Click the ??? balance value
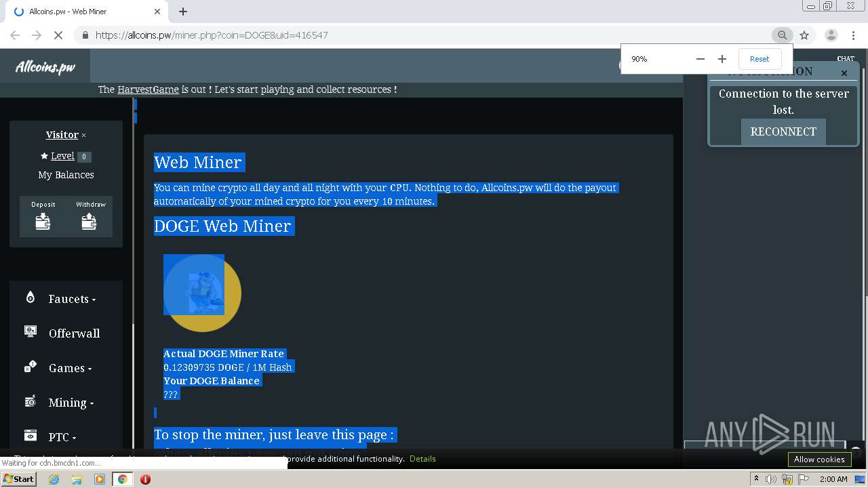 pos(170,394)
